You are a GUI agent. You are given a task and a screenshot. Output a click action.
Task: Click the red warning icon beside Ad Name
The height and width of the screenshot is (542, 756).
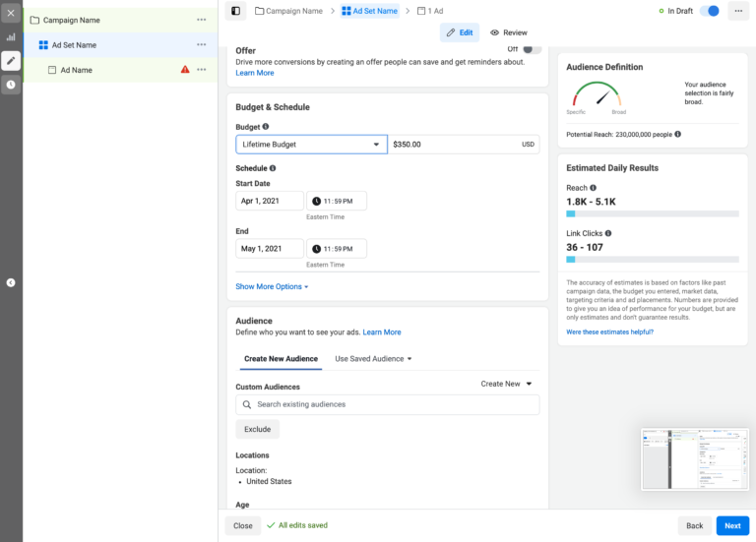(x=185, y=70)
